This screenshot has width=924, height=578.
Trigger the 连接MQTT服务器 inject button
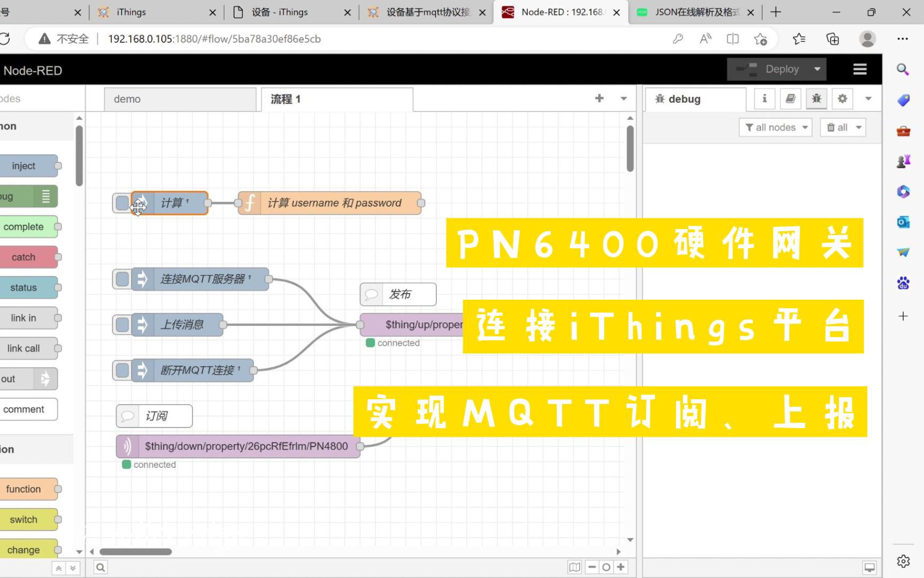click(x=122, y=279)
